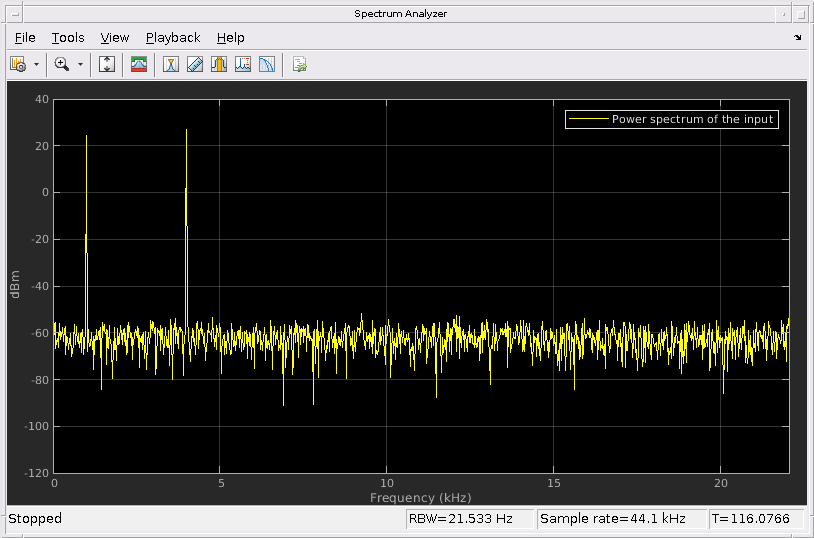The width and height of the screenshot is (814, 538).
Task: Expand the configuration properties dropdown arrow
Action: 36,64
